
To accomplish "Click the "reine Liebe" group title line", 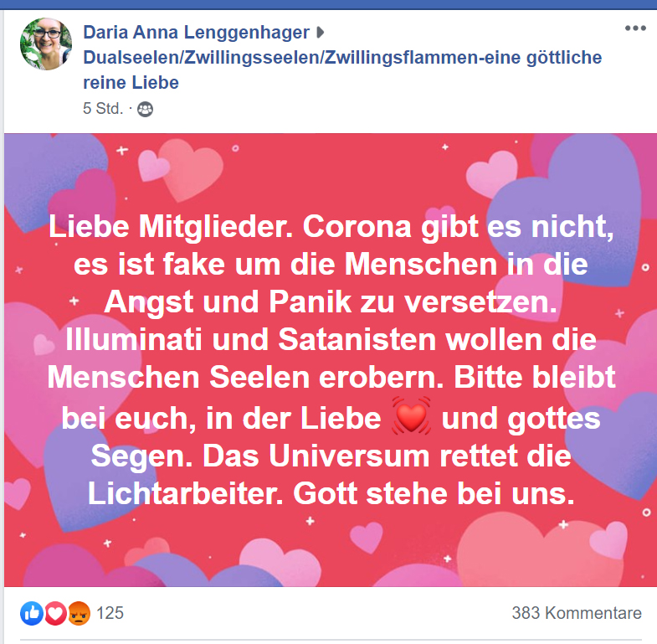I will [131, 83].
